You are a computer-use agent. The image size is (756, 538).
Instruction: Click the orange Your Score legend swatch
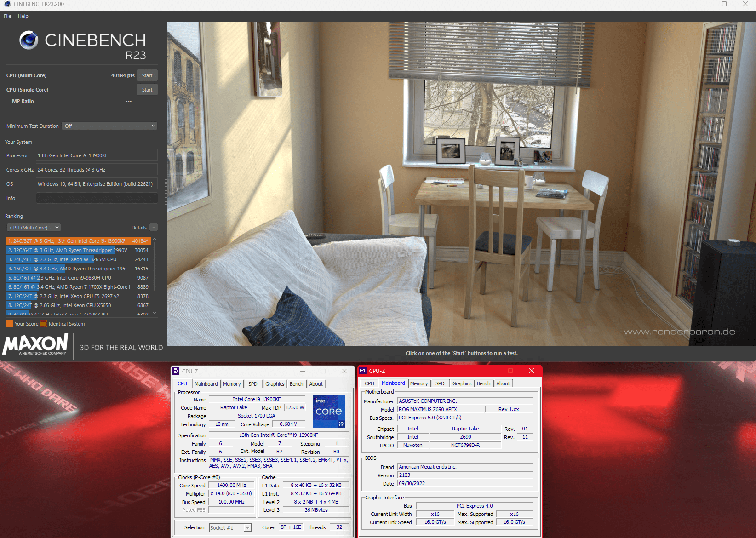click(x=10, y=324)
